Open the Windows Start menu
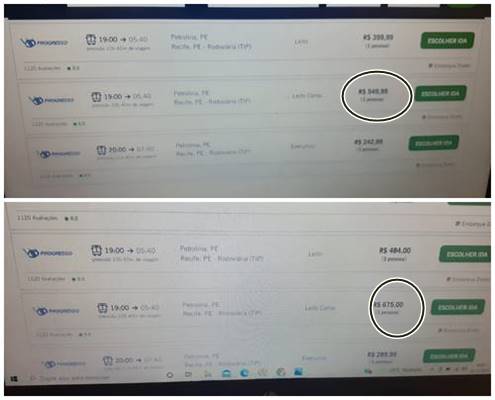 [14, 379]
